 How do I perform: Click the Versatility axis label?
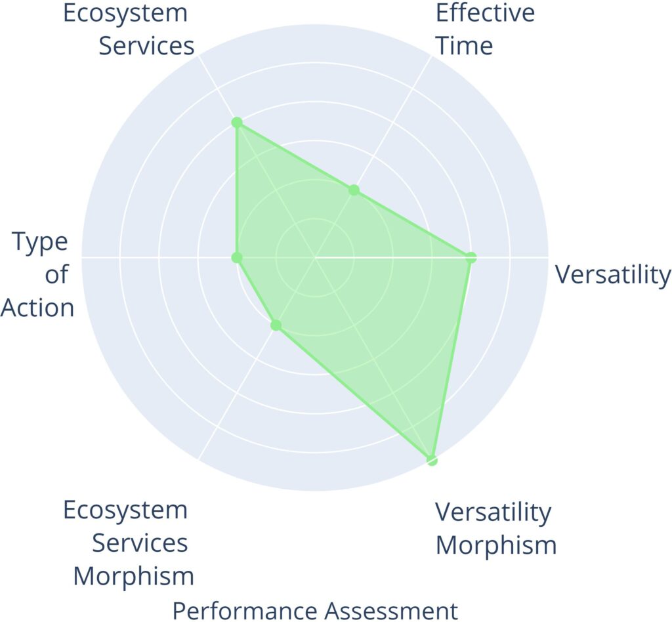[x=613, y=274]
